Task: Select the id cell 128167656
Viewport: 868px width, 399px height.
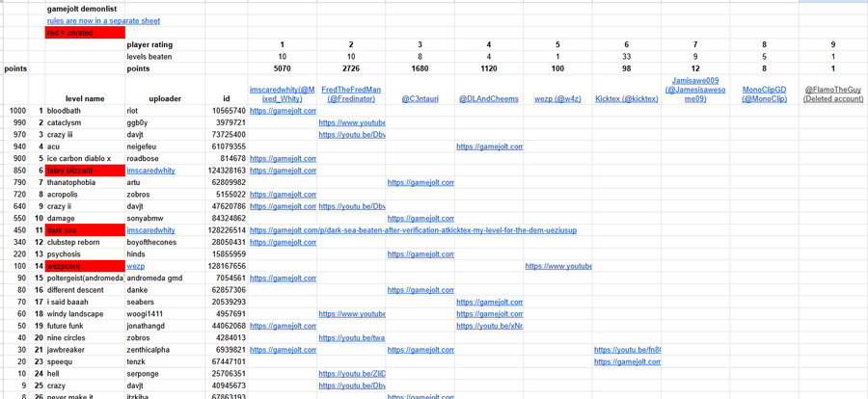Action: coord(227,266)
